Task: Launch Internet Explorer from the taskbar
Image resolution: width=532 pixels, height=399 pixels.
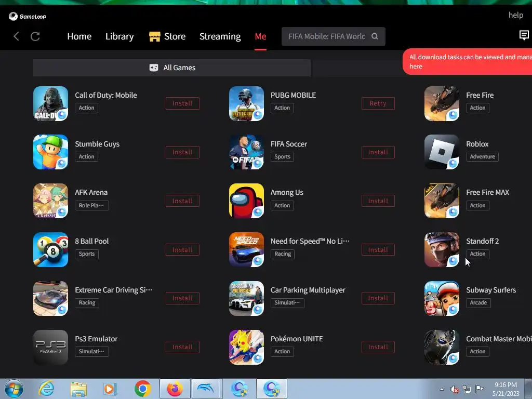Action: [46, 389]
